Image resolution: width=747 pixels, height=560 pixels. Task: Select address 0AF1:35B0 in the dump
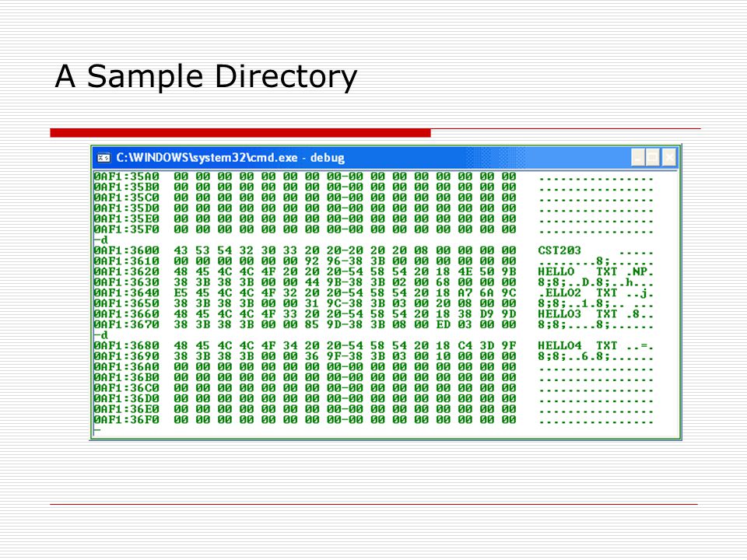tap(126, 187)
